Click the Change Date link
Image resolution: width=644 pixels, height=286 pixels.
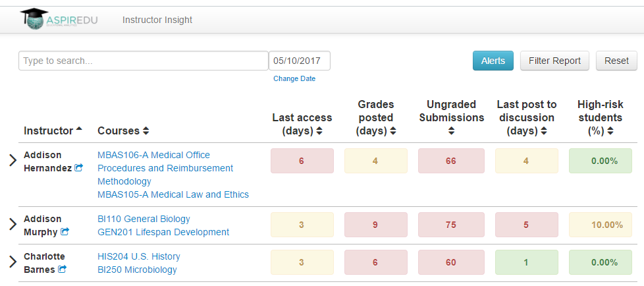(294, 78)
